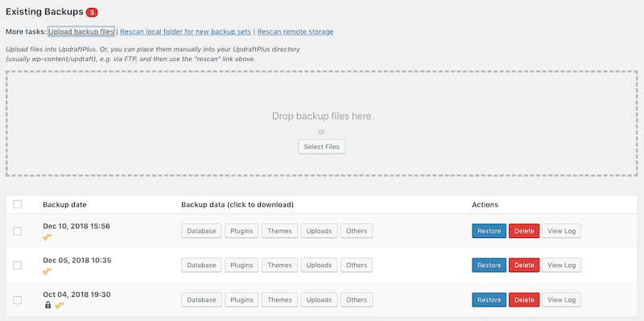Download Others from Dec 10 backup
This screenshot has width=644, height=321.
[357, 231]
